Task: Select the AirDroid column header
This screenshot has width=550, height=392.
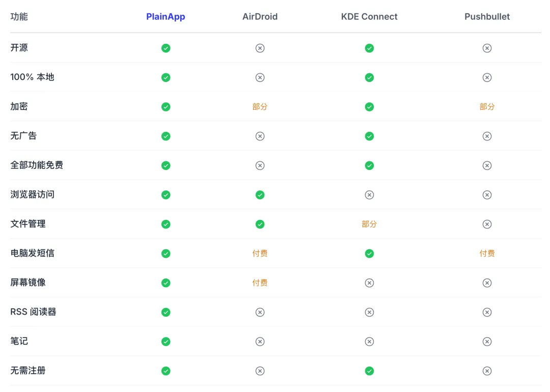Action: [x=260, y=17]
